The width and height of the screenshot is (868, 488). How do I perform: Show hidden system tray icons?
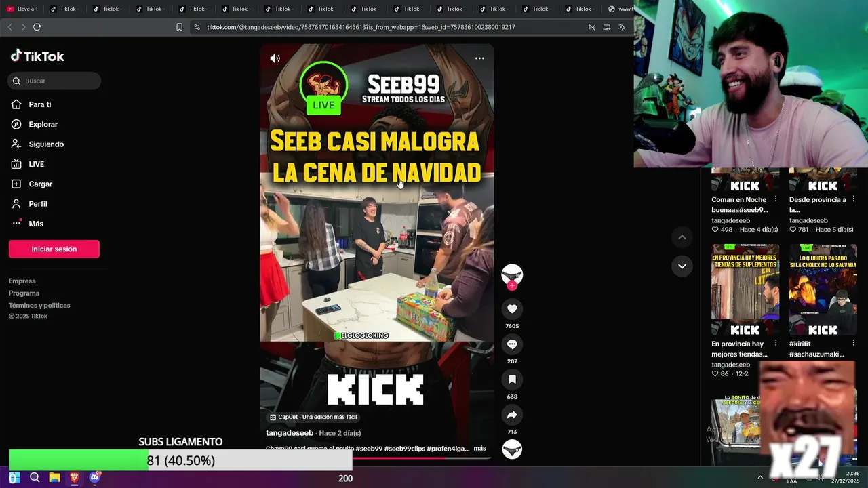tap(759, 478)
